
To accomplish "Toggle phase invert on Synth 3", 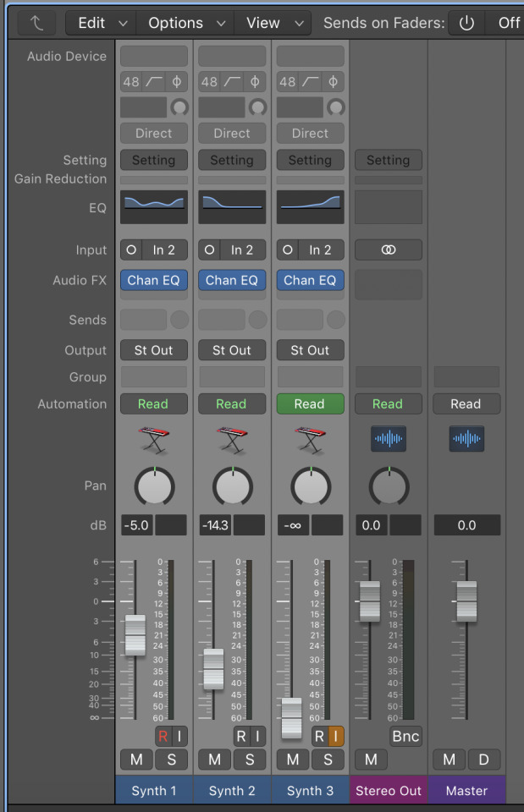I will 334,81.
